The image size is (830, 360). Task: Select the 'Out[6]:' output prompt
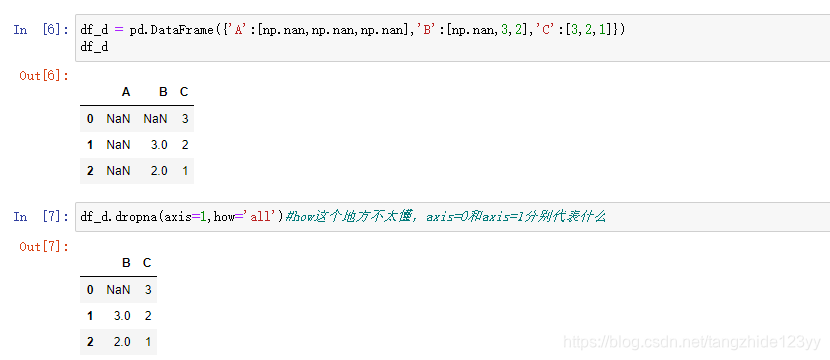click(44, 76)
